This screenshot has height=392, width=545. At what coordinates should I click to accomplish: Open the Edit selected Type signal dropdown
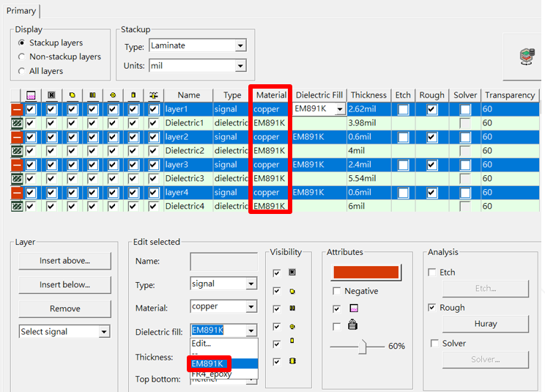251,284
